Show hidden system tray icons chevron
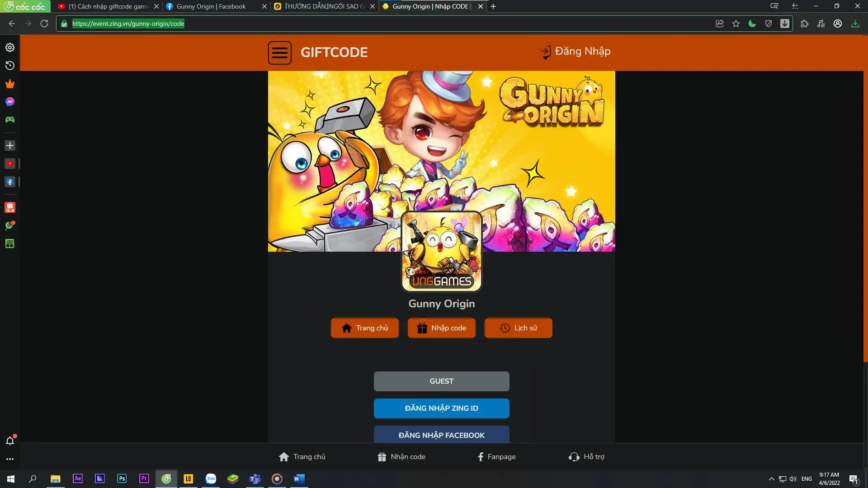 point(771,479)
